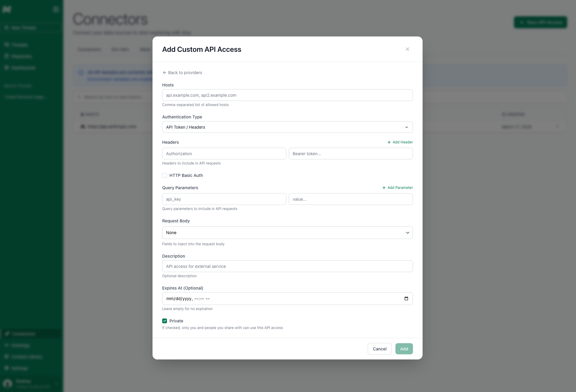Open the sidebar hamburger menu

click(x=56, y=9)
